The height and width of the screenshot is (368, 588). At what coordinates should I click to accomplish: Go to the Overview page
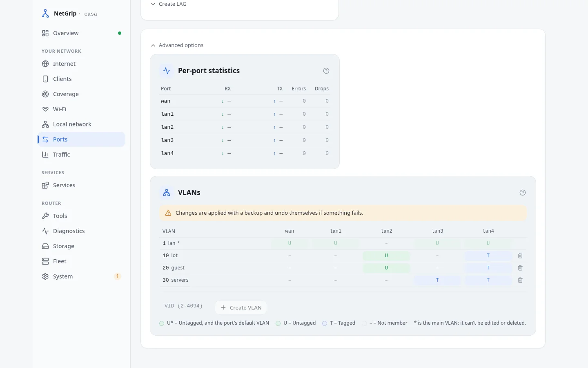[81, 33]
